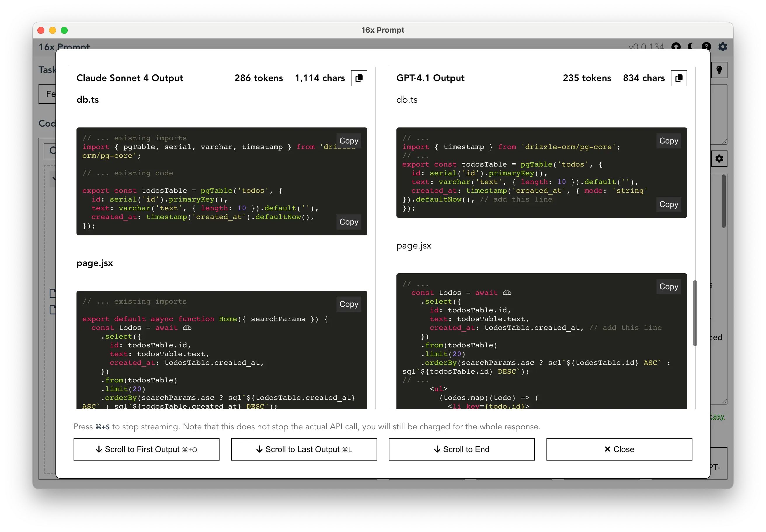
Task: Copy the entire Claude Sonnet 4 output
Action: (x=359, y=78)
